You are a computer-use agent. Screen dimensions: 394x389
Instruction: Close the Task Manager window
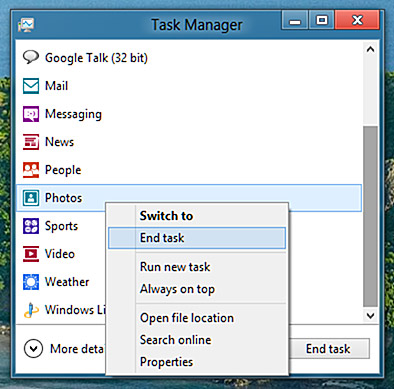tap(357, 20)
